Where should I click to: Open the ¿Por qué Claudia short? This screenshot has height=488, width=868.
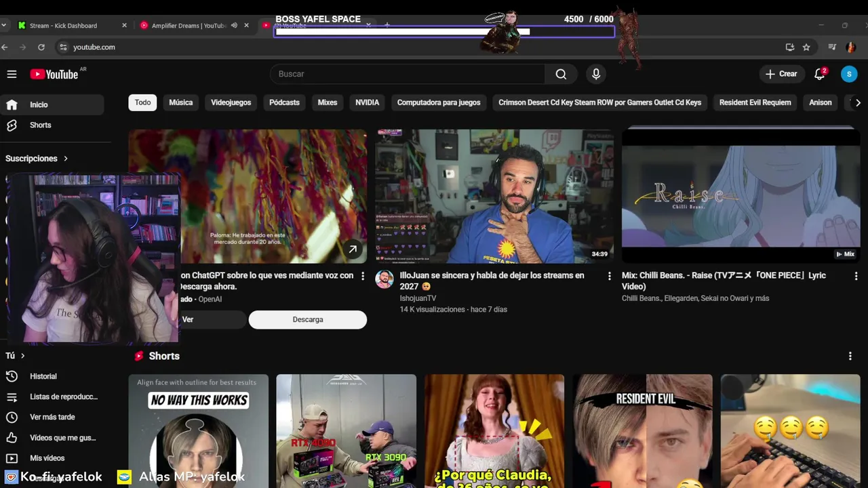494,431
